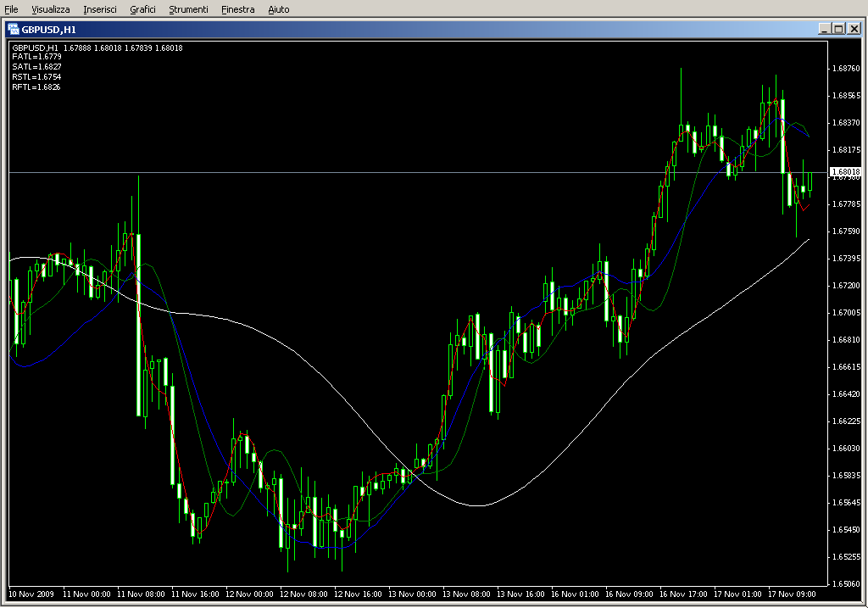The image size is (868, 608).
Task: Click the 13 Nov 16:00 time label
Action: click(520, 594)
